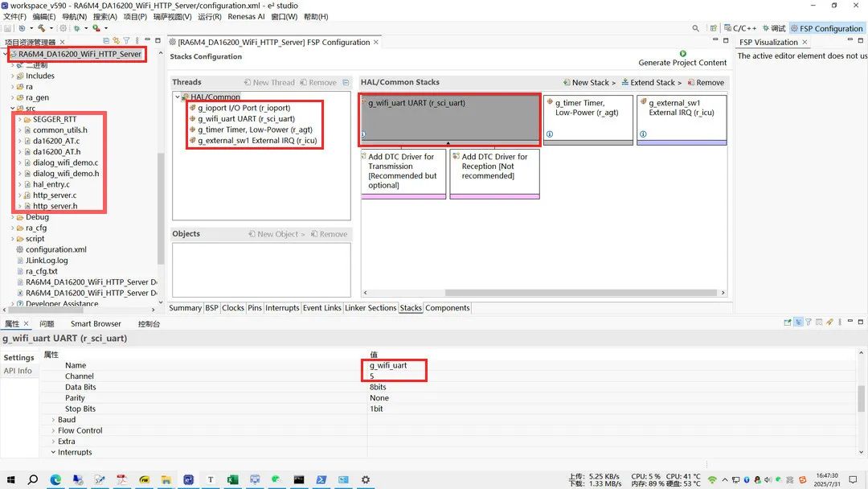
Task: Expand the Flow Control property group
Action: tap(53, 431)
